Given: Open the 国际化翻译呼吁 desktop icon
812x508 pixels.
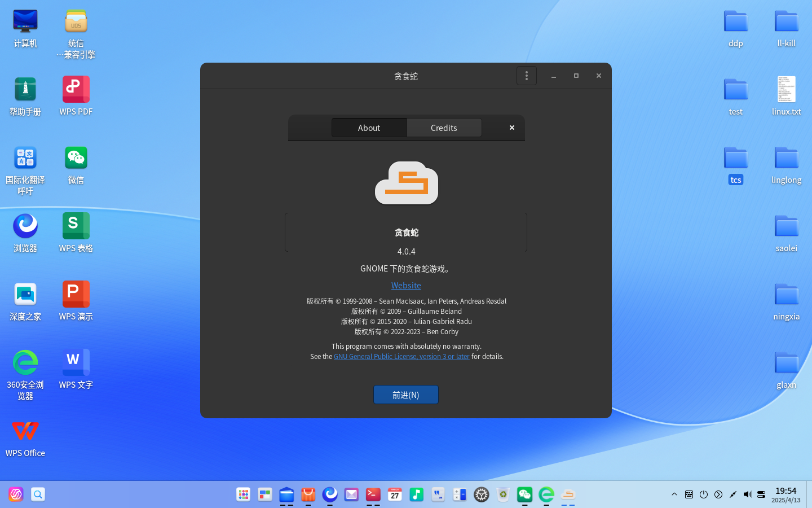Looking at the screenshot, I should pos(25,170).
